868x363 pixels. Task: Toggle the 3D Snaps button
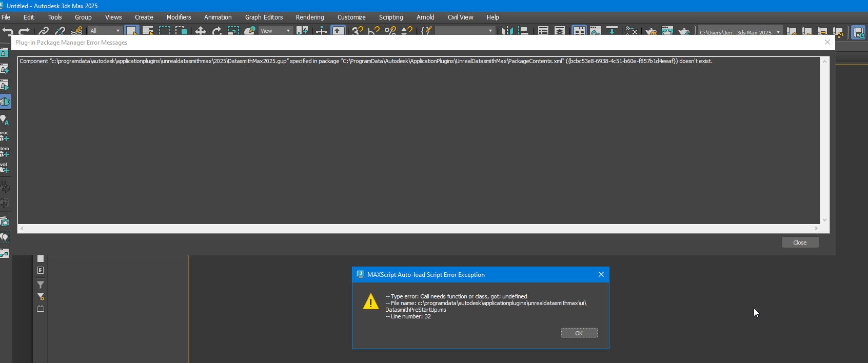click(358, 31)
